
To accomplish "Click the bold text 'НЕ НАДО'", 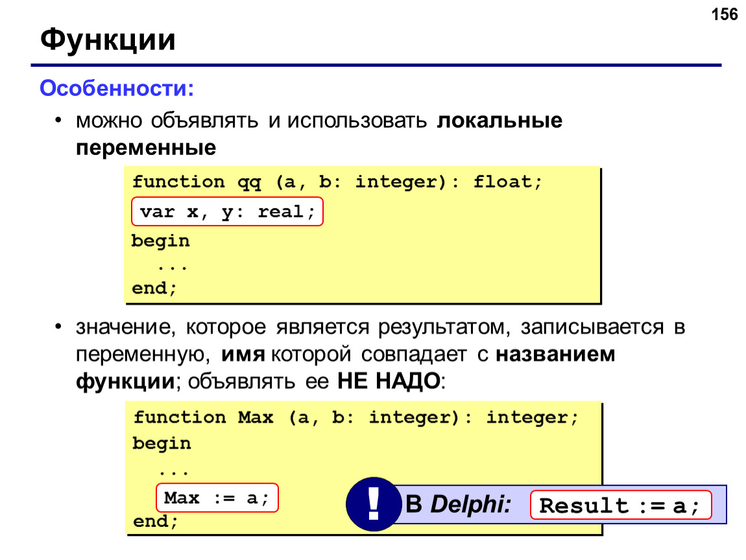I will pyautogui.click(x=389, y=380).
